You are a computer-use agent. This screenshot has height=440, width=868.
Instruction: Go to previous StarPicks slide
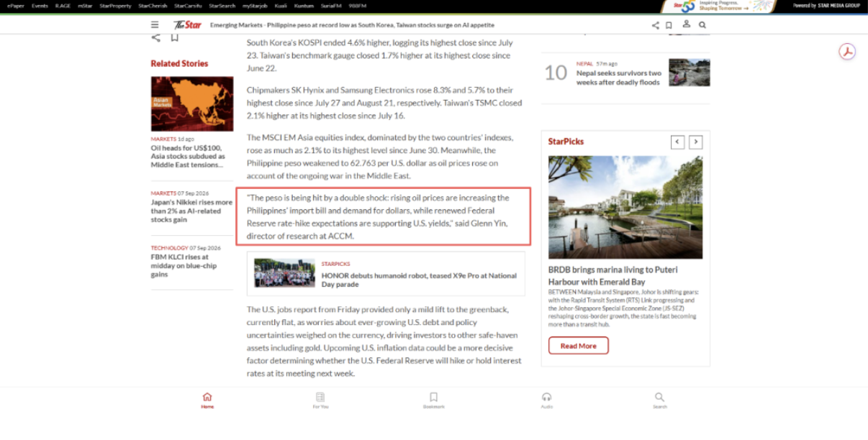(677, 142)
